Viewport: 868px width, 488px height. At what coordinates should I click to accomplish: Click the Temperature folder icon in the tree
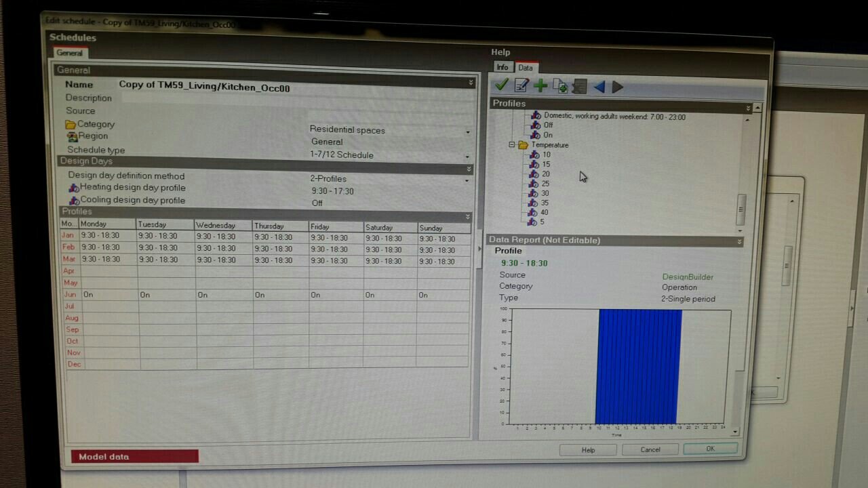(x=523, y=145)
